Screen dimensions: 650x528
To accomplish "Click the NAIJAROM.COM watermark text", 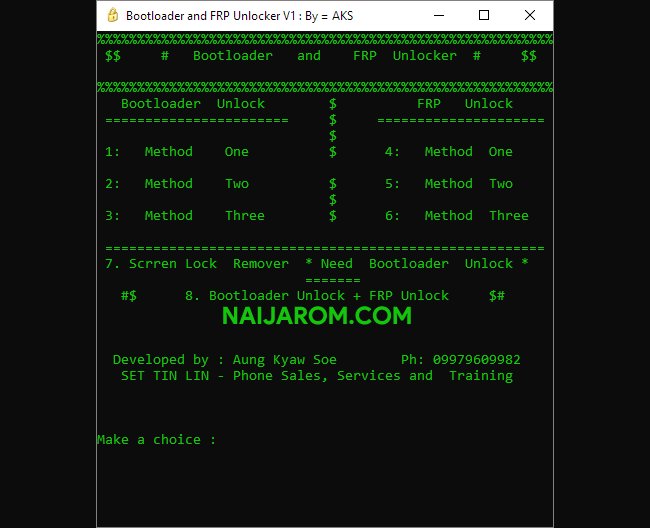I will [x=317, y=316].
